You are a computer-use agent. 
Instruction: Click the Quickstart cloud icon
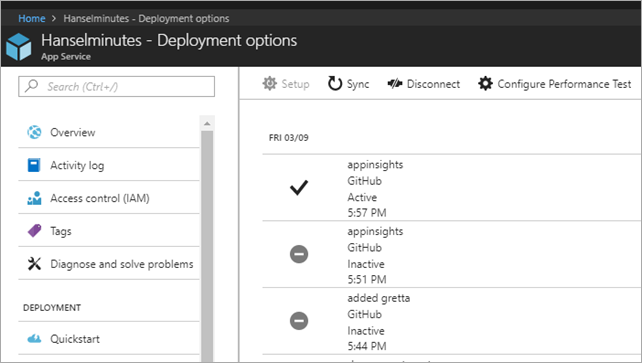34,338
